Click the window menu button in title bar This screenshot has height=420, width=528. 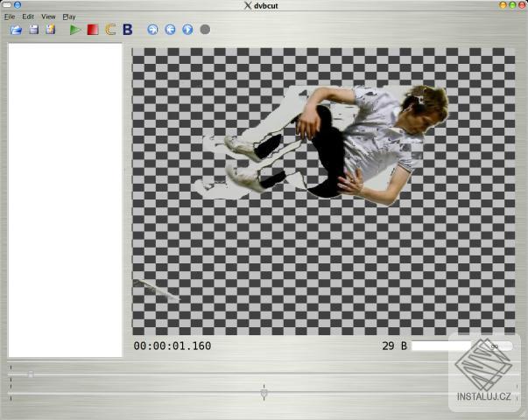[7, 5]
